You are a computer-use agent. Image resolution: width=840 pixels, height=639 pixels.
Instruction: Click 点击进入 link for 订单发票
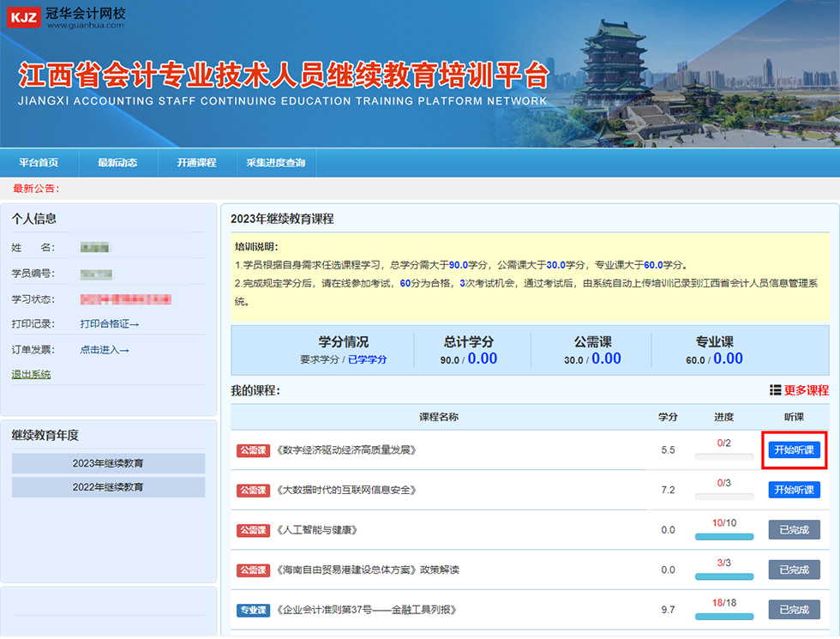tap(104, 350)
